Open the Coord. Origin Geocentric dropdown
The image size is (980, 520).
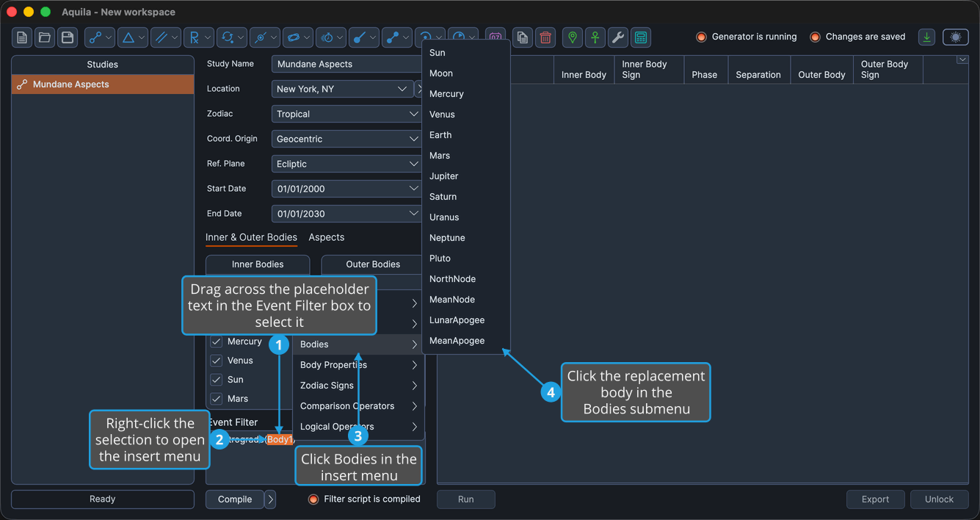pos(346,139)
